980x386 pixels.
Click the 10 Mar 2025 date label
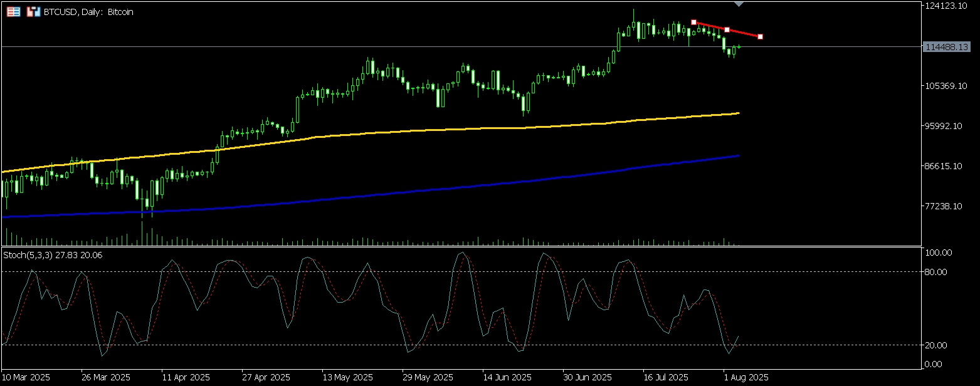[26, 378]
